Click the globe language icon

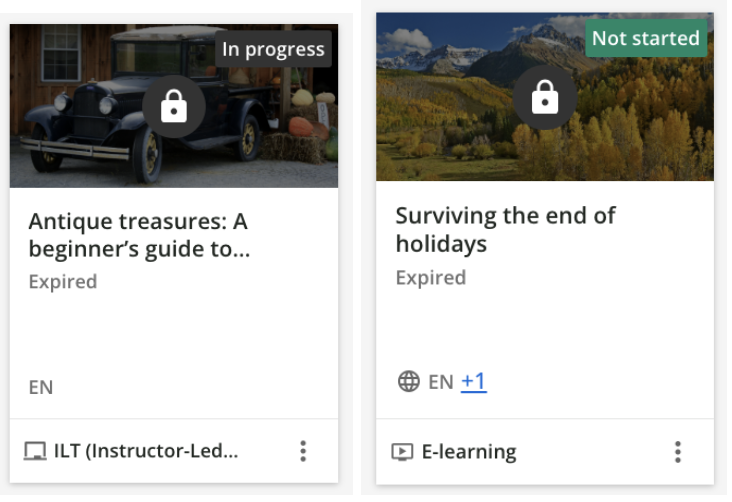408,382
